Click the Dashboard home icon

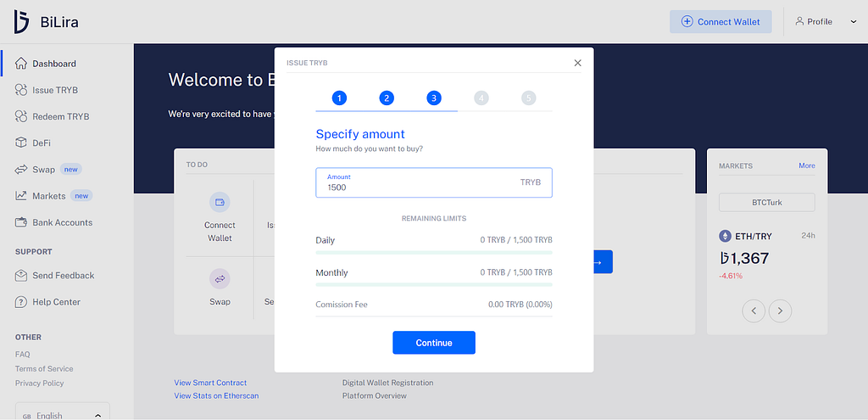(x=21, y=63)
